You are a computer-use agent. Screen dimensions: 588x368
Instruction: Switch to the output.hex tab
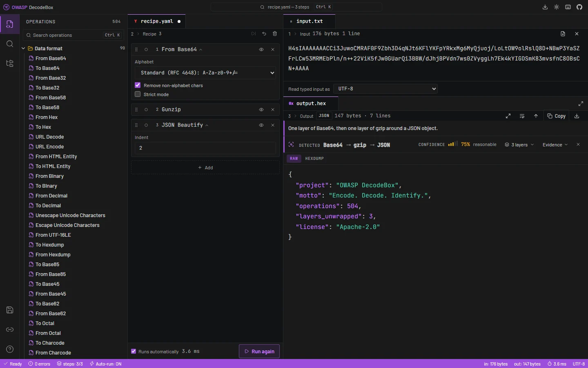pyautogui.click(x=311, y=103)
